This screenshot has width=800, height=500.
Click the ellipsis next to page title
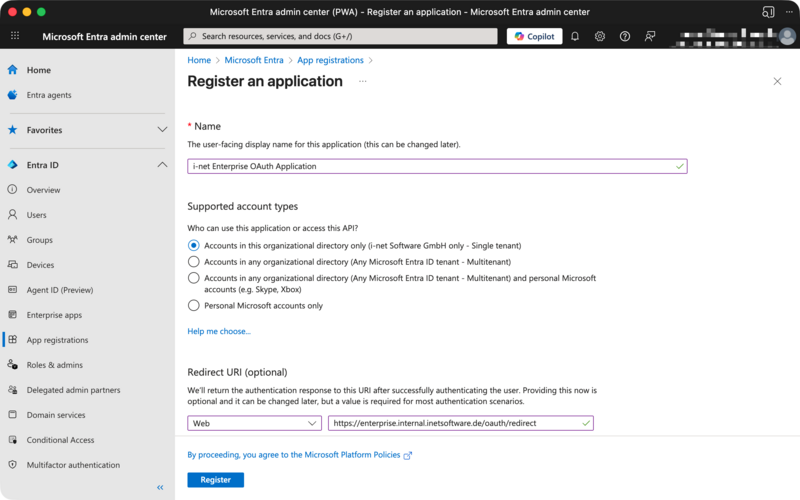coord(362,81)
